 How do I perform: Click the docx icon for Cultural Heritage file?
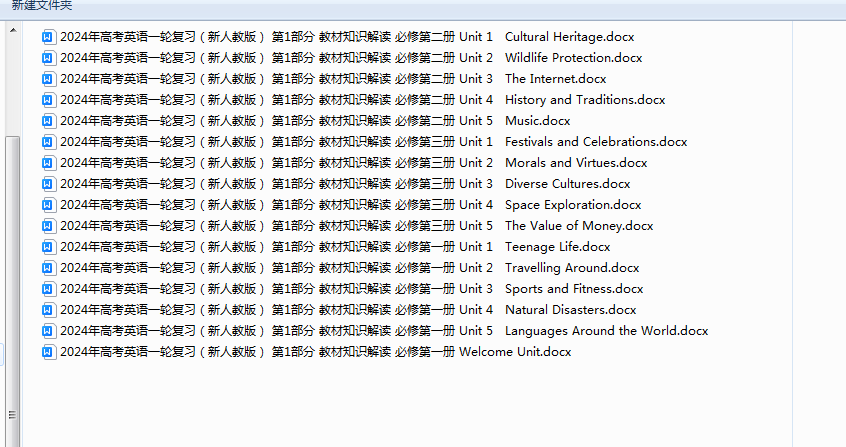click(48, 37)
